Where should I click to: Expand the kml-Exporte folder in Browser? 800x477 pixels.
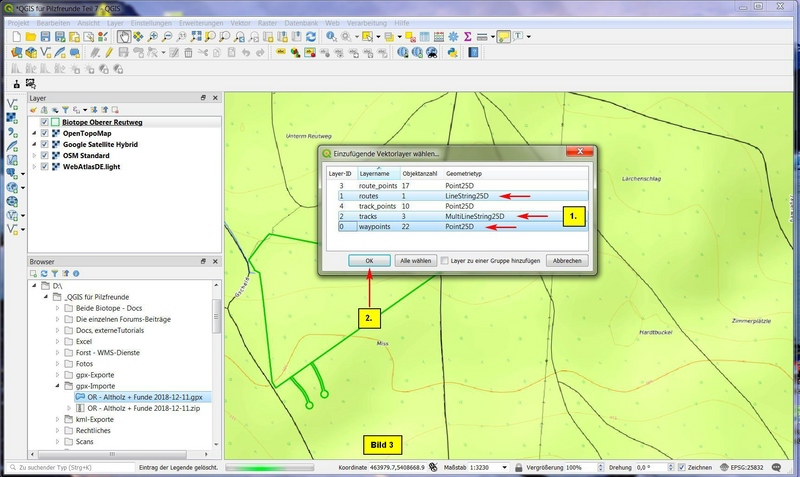click(58, 419)
